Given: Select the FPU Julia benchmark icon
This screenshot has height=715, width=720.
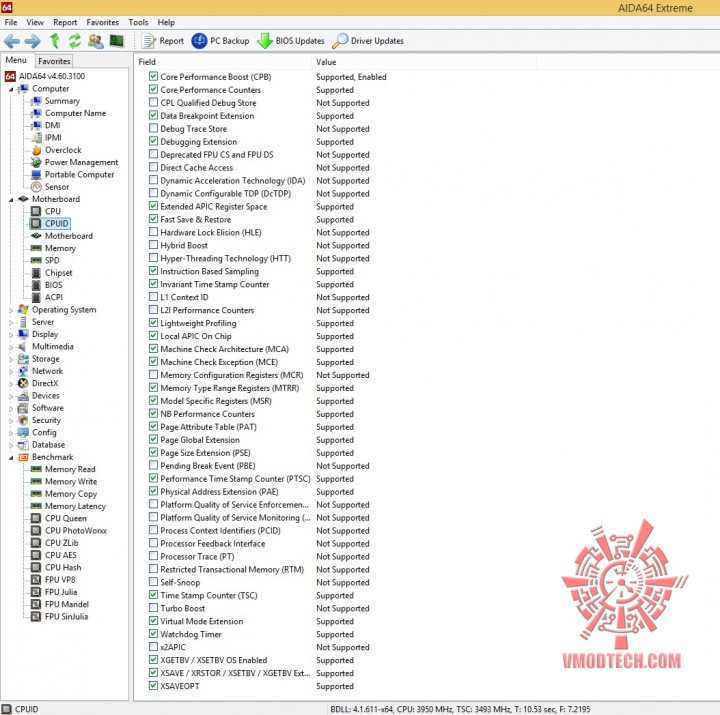Looking at the screenshot, I should coord(36,592).
